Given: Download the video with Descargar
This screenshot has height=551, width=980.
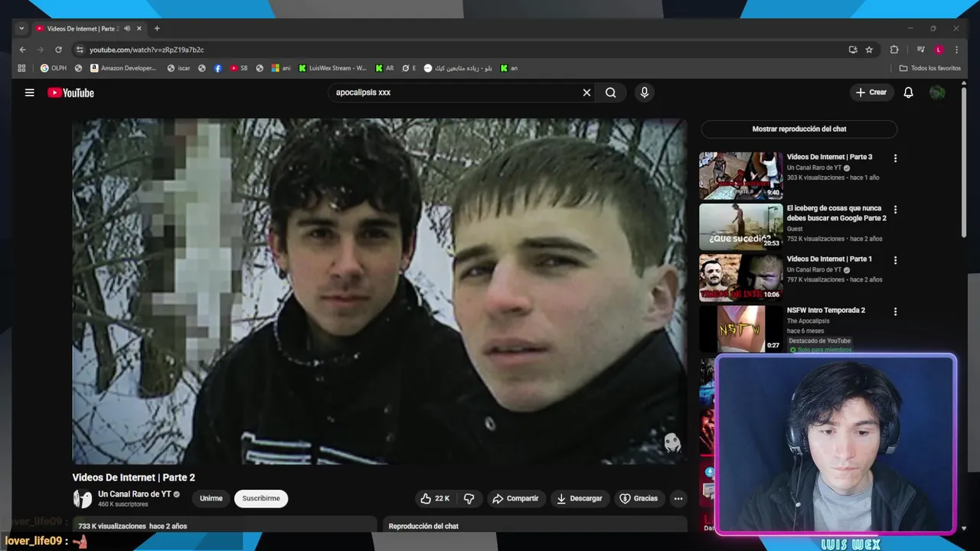Looking at the screenshot, I should (580, 498).
